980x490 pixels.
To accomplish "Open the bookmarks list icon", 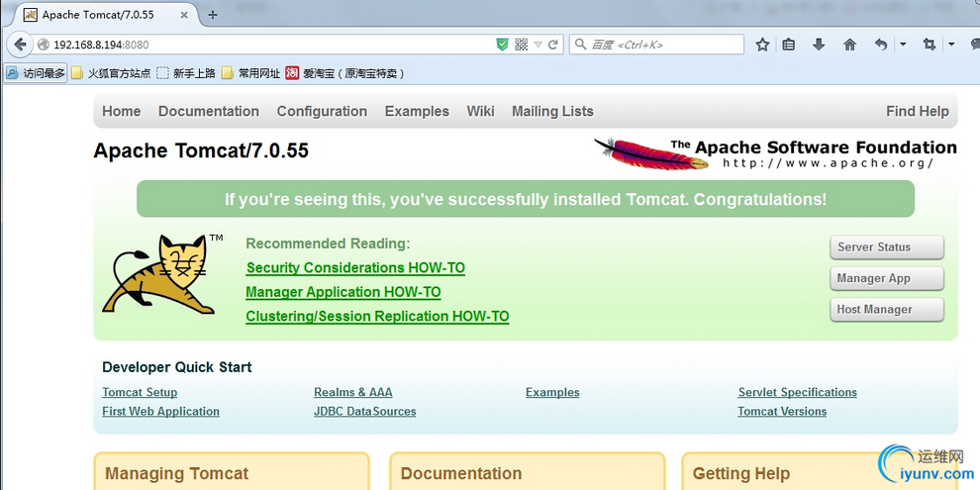I will pyautogui.click(x=789, y=45).
